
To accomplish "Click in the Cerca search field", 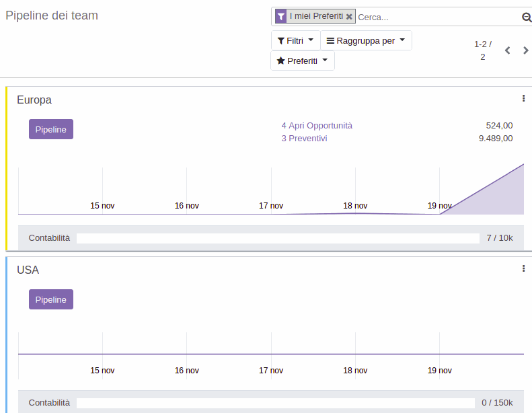I will click(438, 17).
